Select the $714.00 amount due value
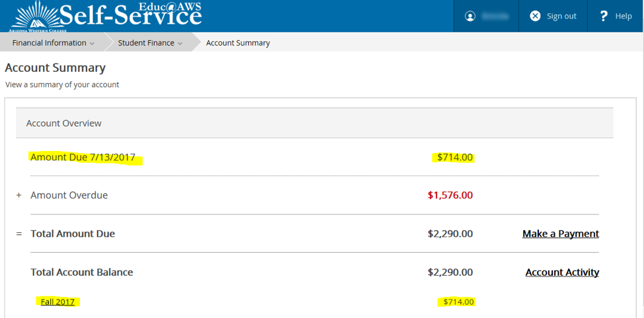This screenshot has height=318, width=644. pos(454,157)
